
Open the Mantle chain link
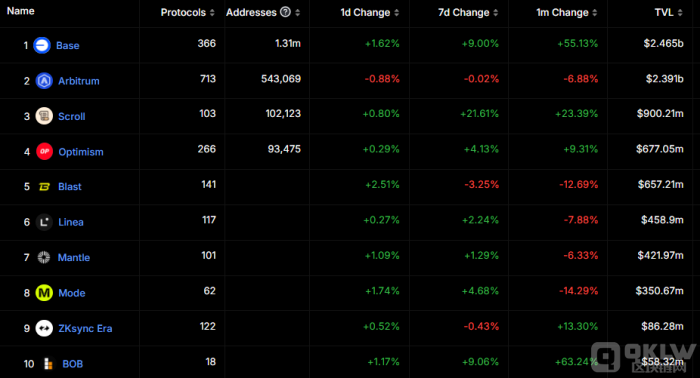(74, 258)
